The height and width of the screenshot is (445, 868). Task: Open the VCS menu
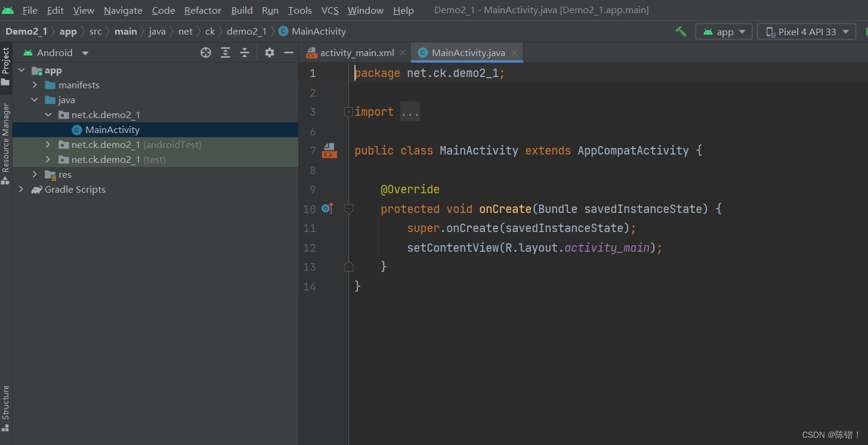330,10
